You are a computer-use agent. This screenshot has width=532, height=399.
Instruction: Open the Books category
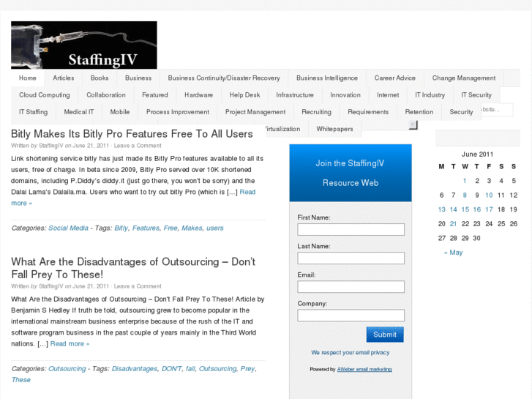coord(100,78)
